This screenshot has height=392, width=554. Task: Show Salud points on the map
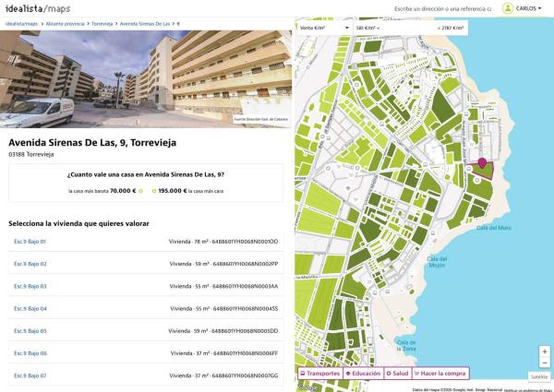[x=398, y=374]
